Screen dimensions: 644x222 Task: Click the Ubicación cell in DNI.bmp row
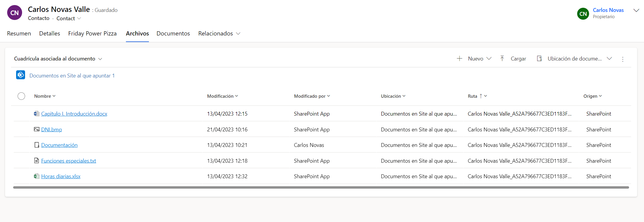click(419, 129)
